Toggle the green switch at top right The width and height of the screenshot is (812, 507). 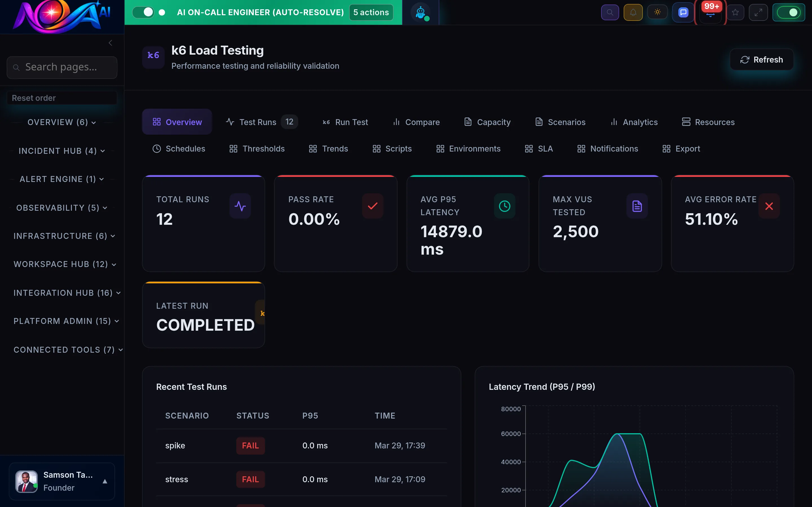(x=788, y=12)
